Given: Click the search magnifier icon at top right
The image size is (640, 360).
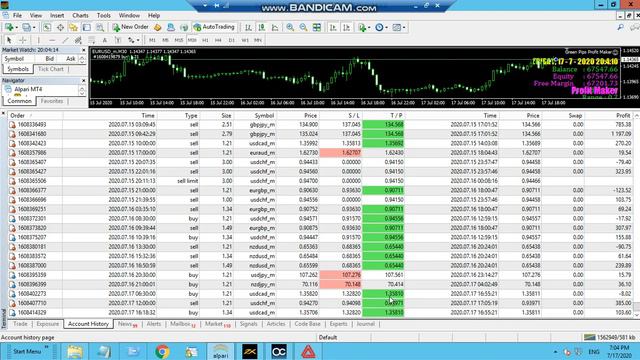Looking at the screenshot, I should (x=620, y=27).
